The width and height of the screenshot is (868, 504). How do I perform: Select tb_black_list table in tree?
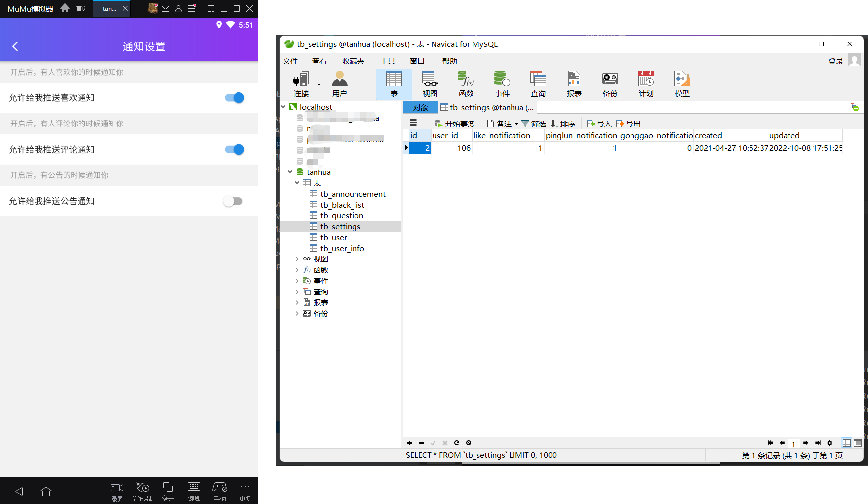pyautogui.click(x=342, y=205)
